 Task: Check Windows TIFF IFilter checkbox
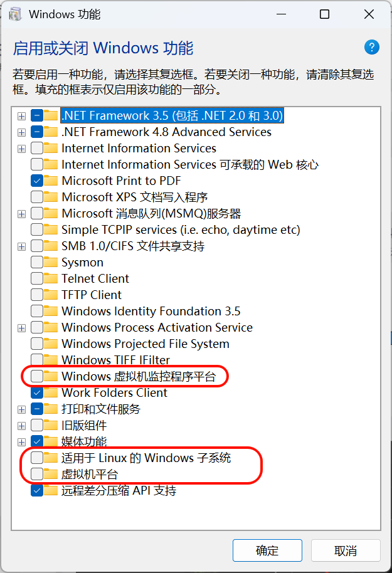pyautogui.click(x=37, y=360)
